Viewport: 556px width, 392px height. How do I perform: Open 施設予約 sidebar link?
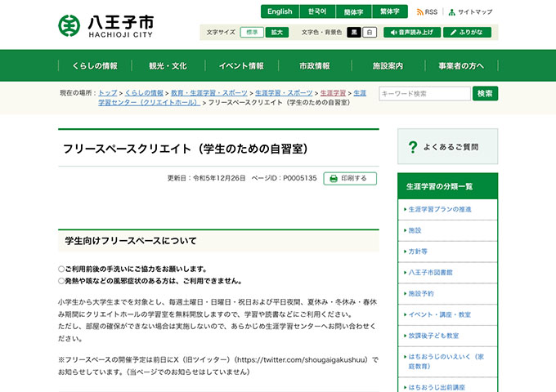click(x=421, y=293)
